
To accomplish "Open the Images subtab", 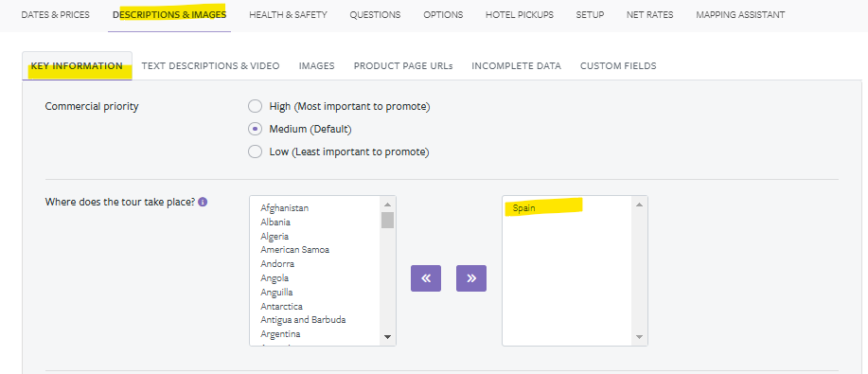I will (317, 66).
